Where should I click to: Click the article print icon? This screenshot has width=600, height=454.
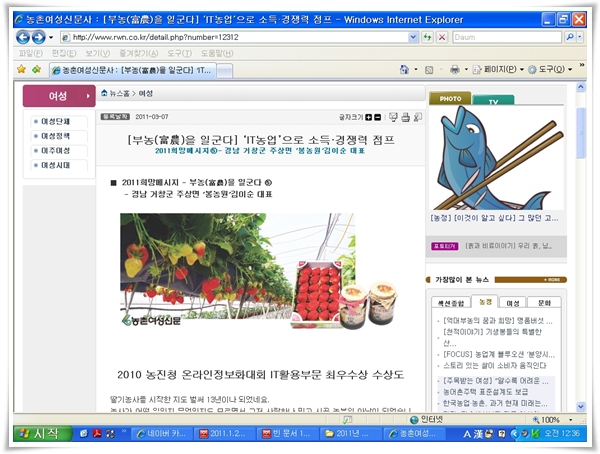pos(406,117)
